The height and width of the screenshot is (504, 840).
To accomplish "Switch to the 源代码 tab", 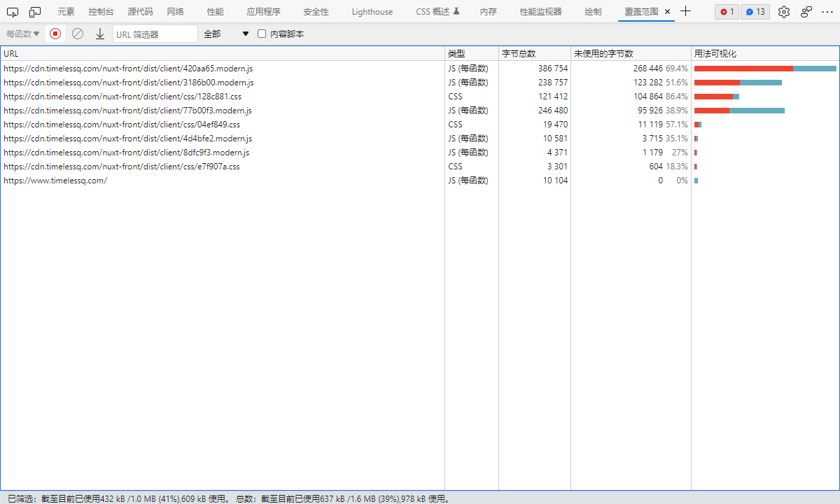I will coord(140,12).
